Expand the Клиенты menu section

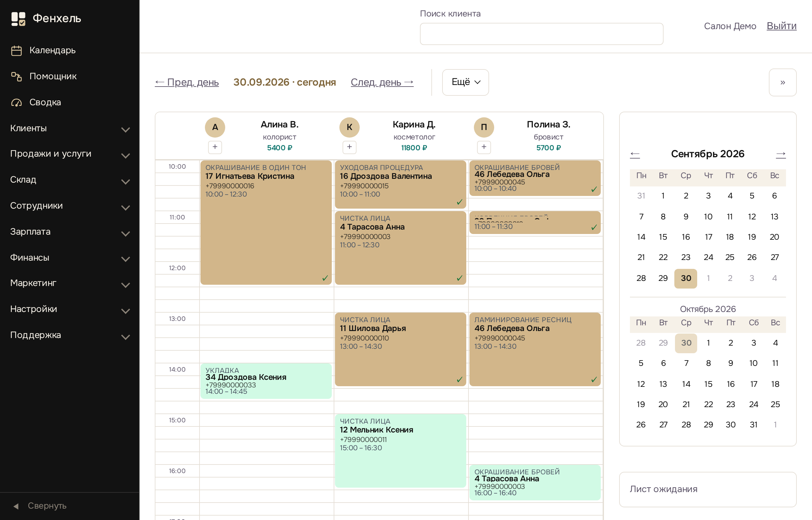pyautogui.click(x=69, y=128)
